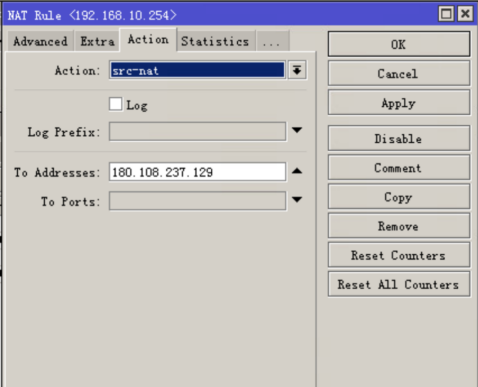
Task: Click the Reset Counters button
Action: coord(399,255)
